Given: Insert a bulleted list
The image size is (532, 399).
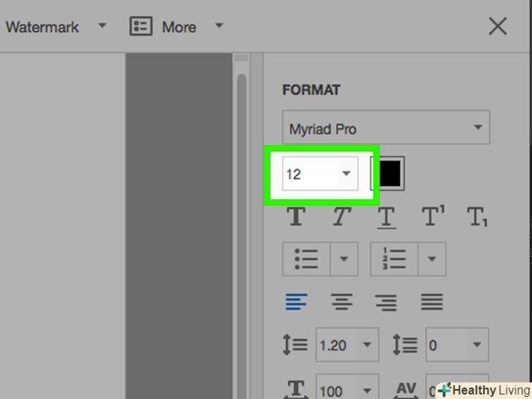Looking at the screenshot, I should coord(306,259).
